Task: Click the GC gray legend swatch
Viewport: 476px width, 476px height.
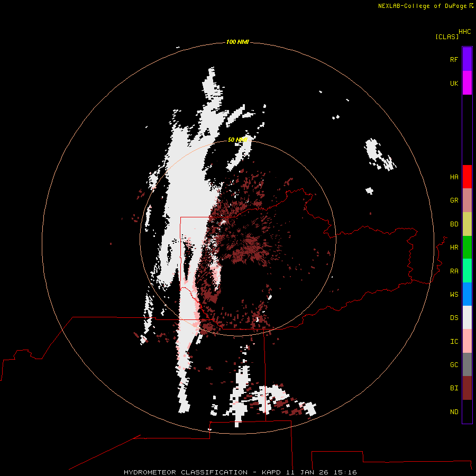Action: (467, 364)
